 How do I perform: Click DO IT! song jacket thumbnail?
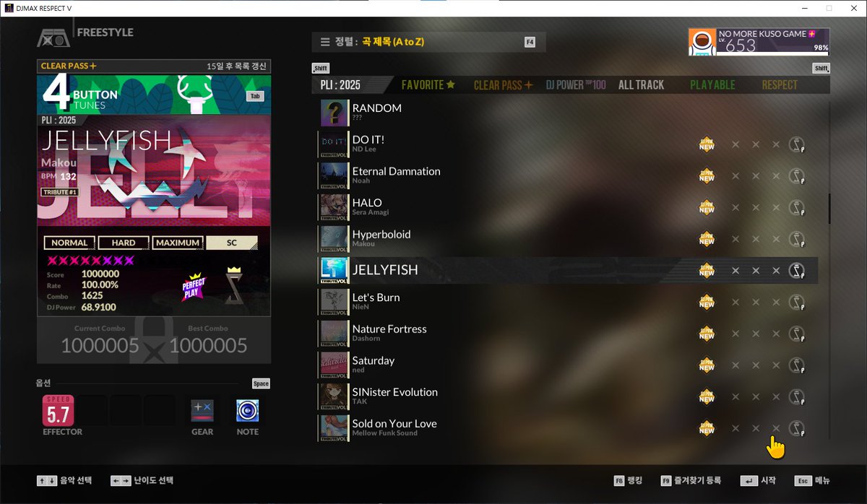334,144
